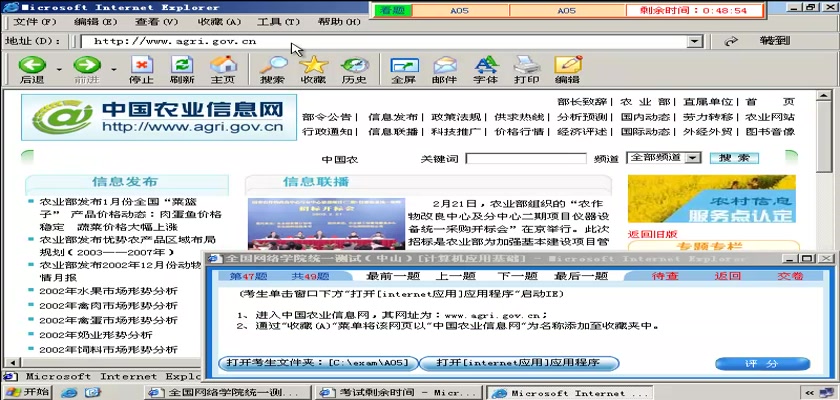Go to 最前一题 in exam window
840x400 pixels.
point(392,276)
